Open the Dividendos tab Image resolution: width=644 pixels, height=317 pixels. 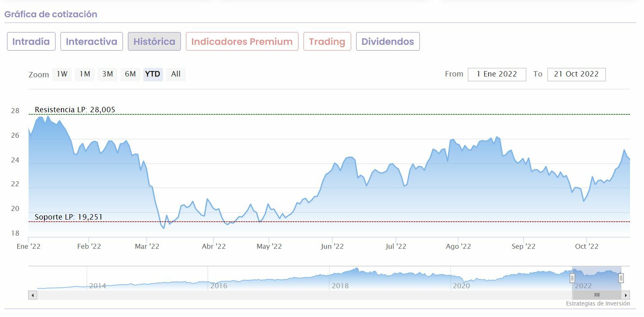(388, 42)
